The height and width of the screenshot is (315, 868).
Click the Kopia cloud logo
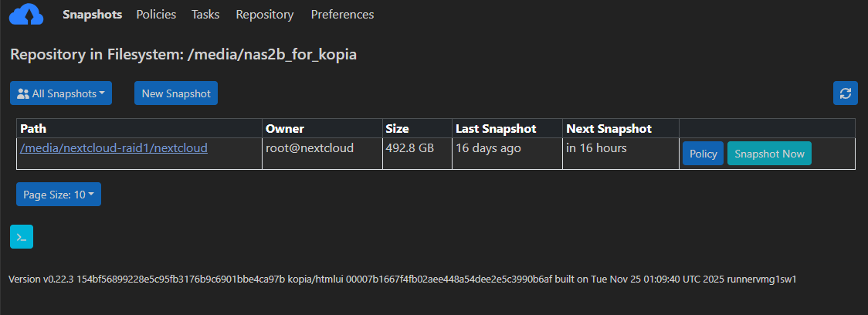coord(26,15)
